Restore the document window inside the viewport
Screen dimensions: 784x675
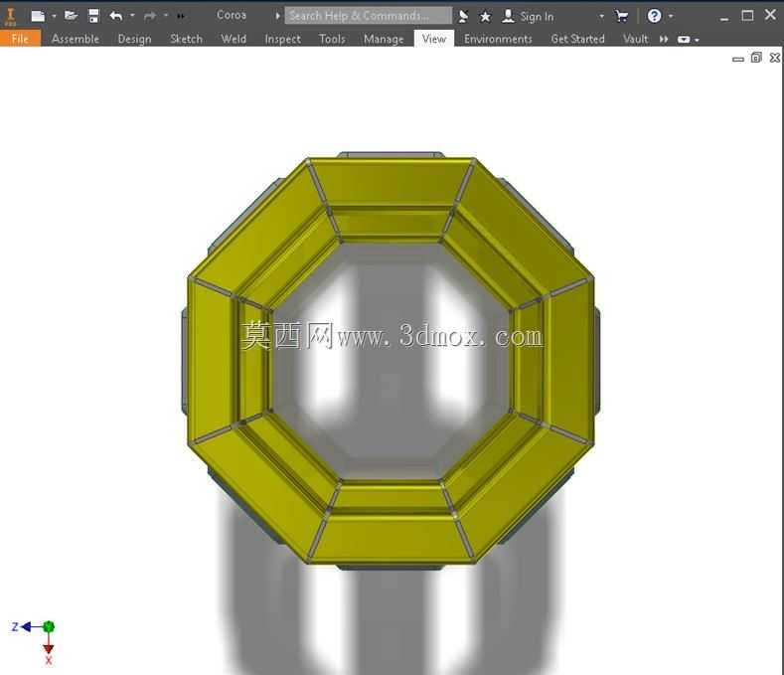click(x=756, y=58)
